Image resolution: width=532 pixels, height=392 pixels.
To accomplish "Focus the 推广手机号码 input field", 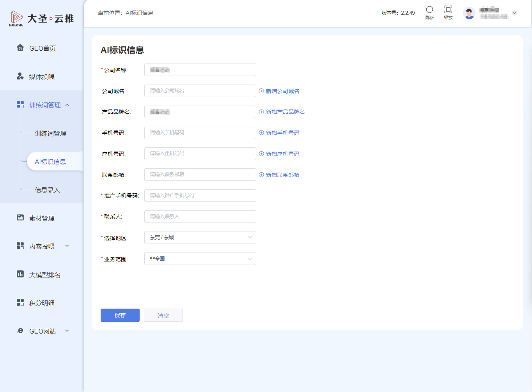I will click(200, 196).
